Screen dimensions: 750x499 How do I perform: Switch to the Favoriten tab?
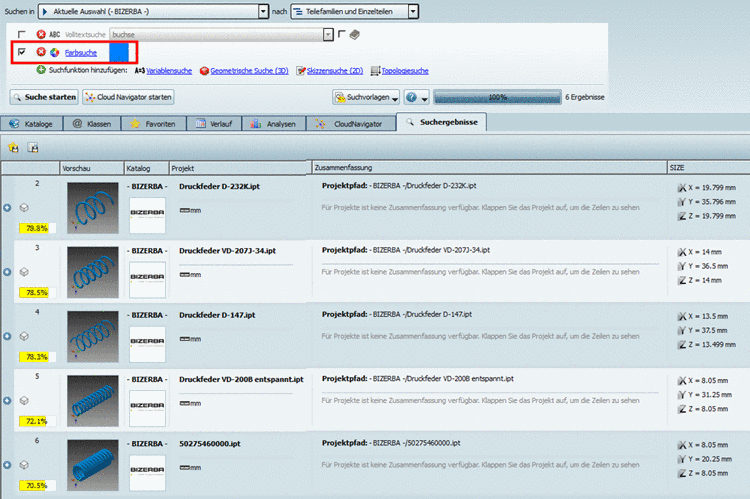click(x=154, y=123)
